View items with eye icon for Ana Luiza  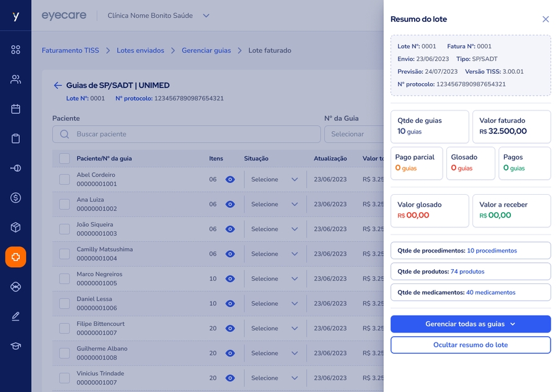[x=230, y=204]
